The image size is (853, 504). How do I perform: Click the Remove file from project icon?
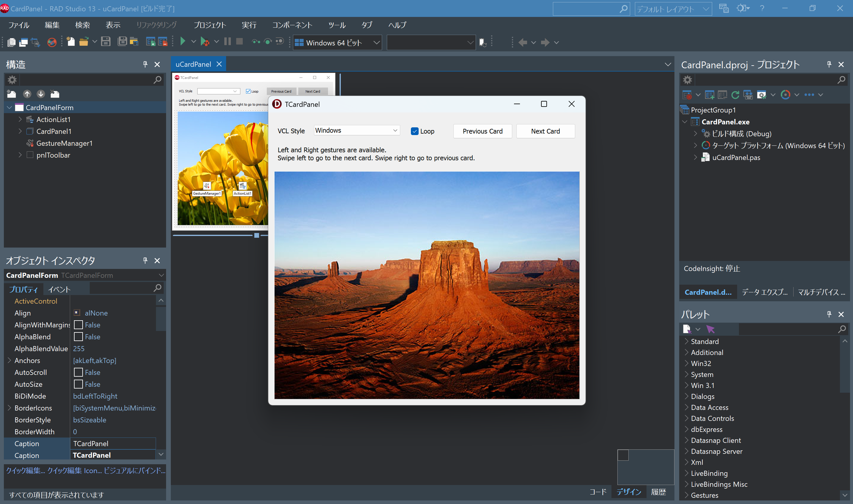pyautogui.click(x=163, y=42)
